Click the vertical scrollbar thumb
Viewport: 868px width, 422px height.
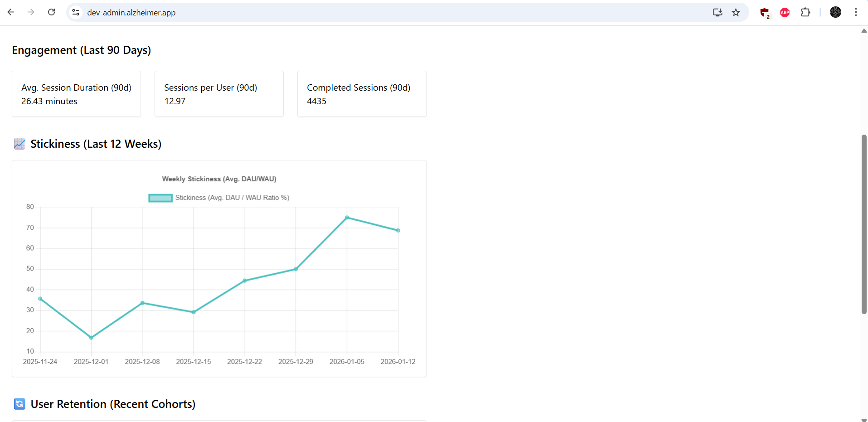[x=864, y=224]
